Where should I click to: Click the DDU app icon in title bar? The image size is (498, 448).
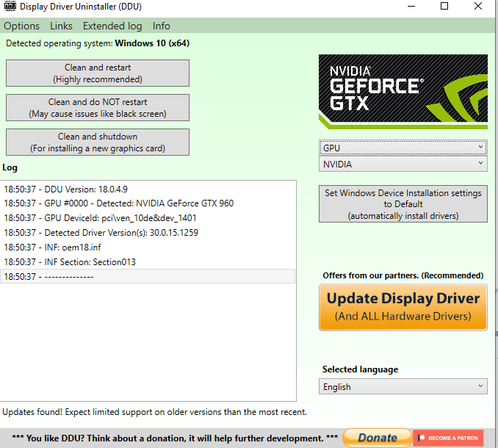(10, 6)
